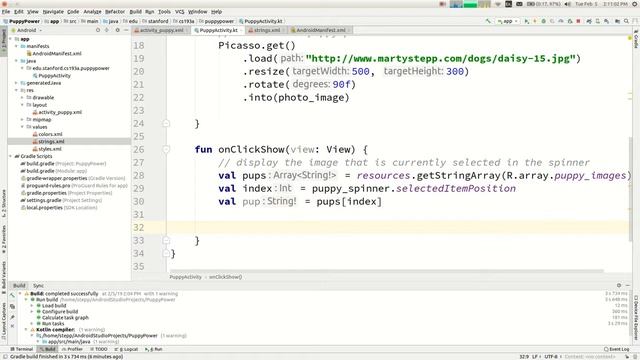Viewport: 640px width, 360px height.
Task: Open the Run tool window tab
Action: pos(154,349)
